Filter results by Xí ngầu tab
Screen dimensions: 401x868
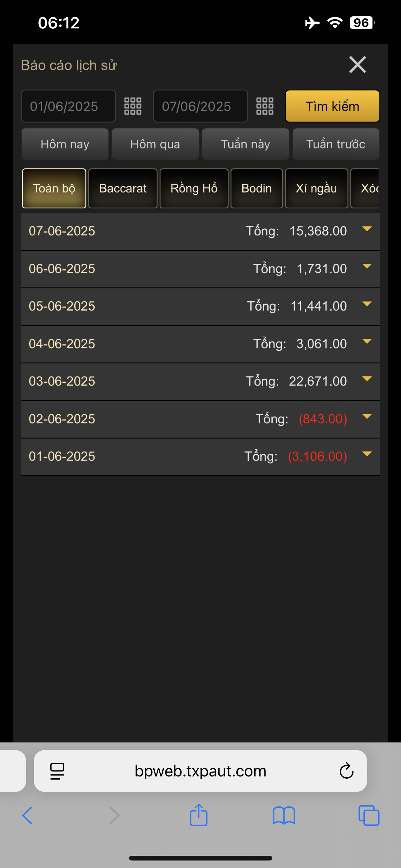pyautogui.click(x=316, y=188)
